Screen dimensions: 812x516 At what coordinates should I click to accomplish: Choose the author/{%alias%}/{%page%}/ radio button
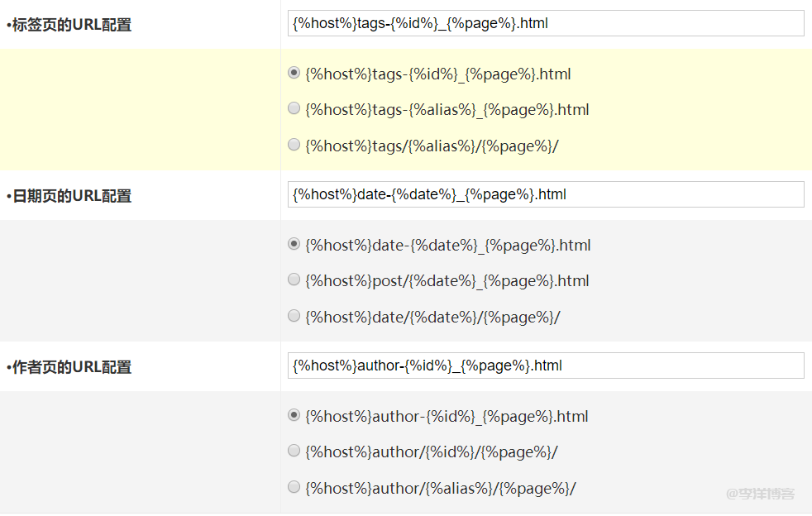tap(294, 487)
